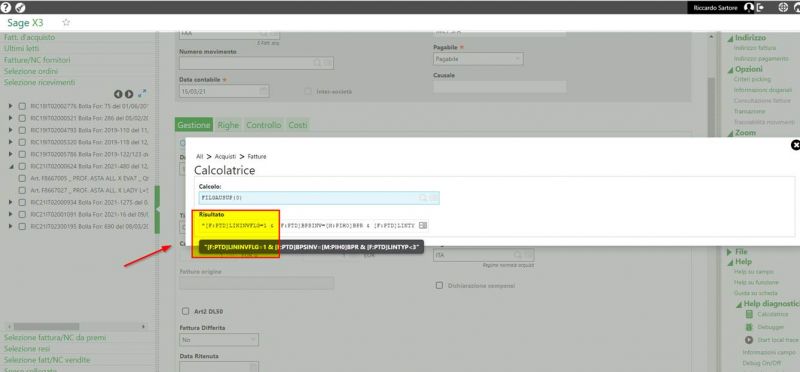Collapse the RIC21IT02000624 tree node

[11, 166]
